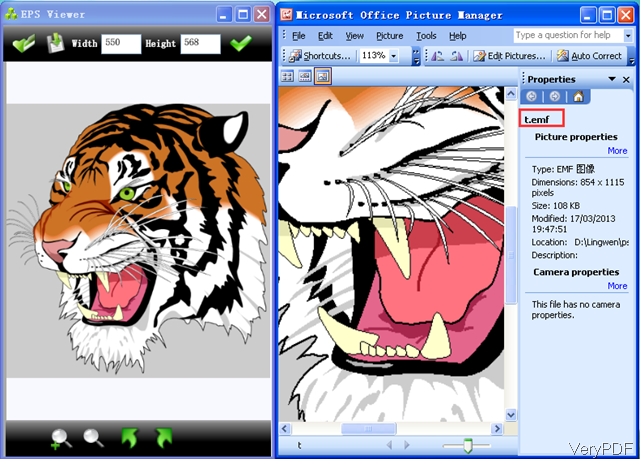Click the Home icon in Properties pane

[x=578, y=97]
